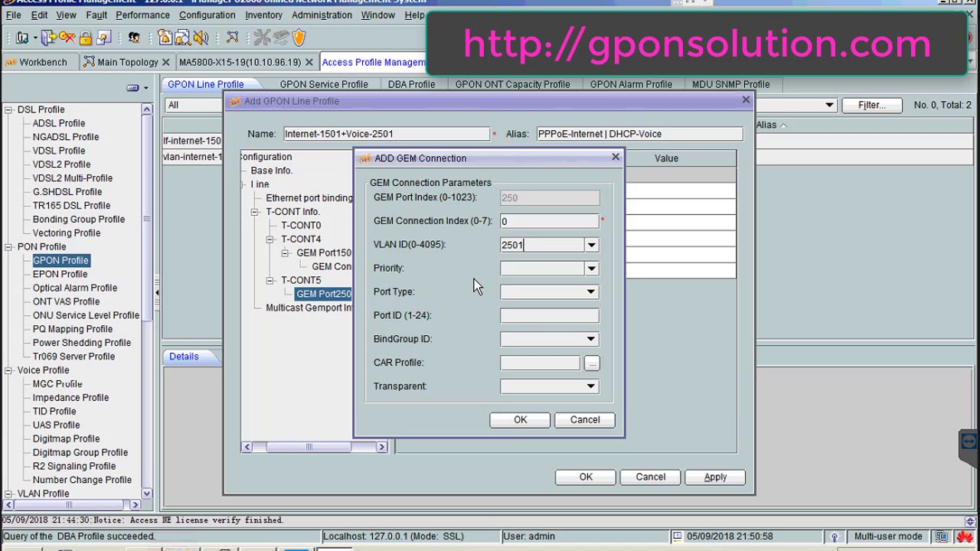Click GEM Connection Index input field
Screen dimensions: 980x551
[550, 221]
